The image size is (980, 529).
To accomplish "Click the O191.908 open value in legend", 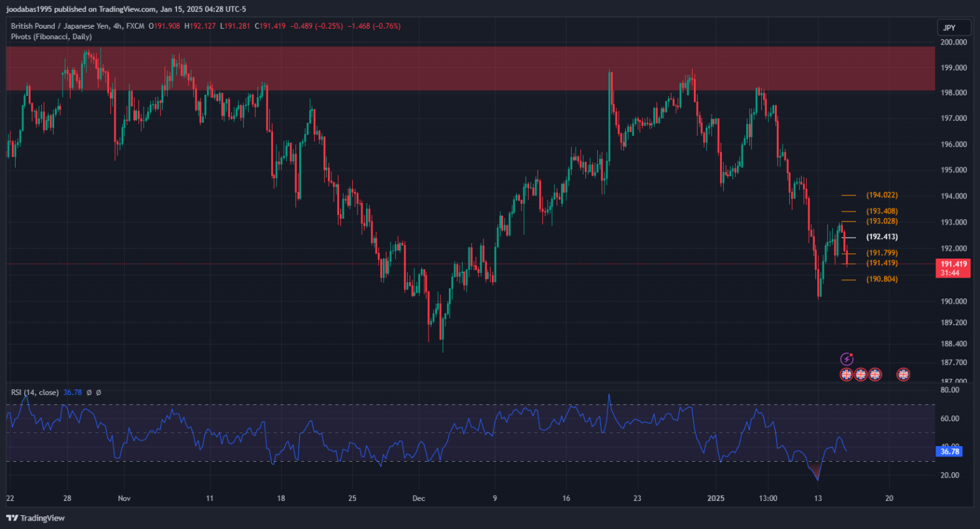I will pyautogui.click(x=165, y=26).
